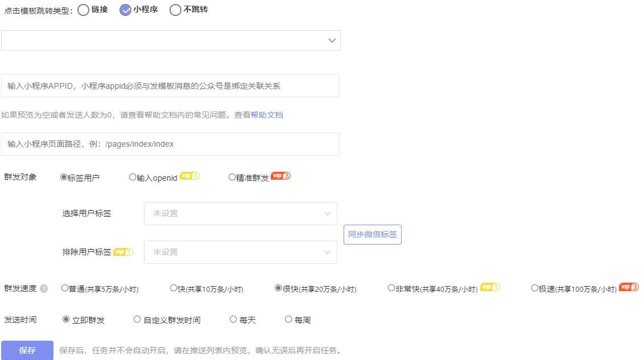Switch 群发对象 to 输入openid
The height and width of the screenshot is (360, 644).
point(132,176)
